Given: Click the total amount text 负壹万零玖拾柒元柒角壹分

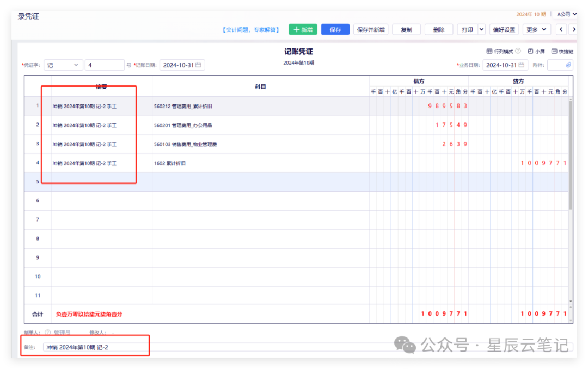Looking at the screenshot, I should pyautogui.click(x=89, y=314).
